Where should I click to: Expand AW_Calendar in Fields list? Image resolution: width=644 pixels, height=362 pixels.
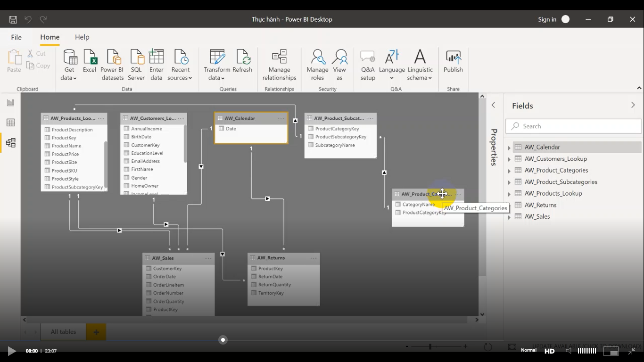coord(509,148)
